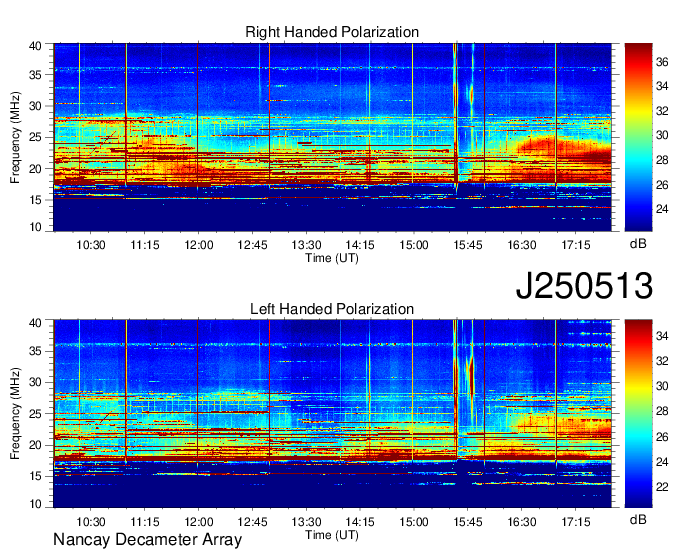680x552 pixels.
Task: Click the 36 dB mark on Right Handed colorbar
Action: (x=662, y=62)
